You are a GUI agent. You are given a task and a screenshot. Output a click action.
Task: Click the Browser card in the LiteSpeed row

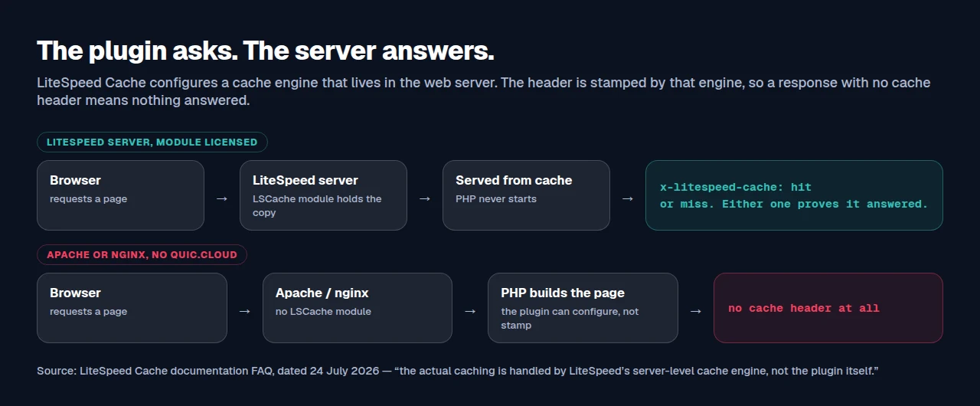pyautogui.click(x=120, y=195)
